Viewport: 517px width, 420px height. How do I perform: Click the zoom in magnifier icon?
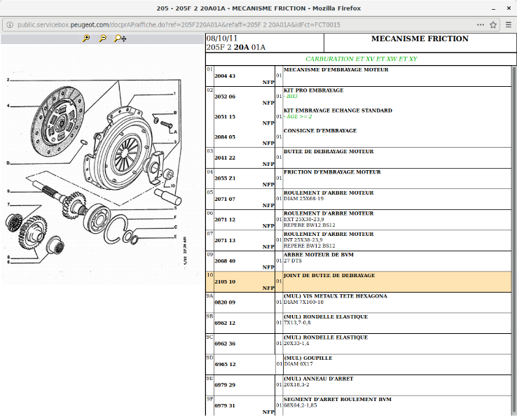pyautogui.click(x=86, y=38)
